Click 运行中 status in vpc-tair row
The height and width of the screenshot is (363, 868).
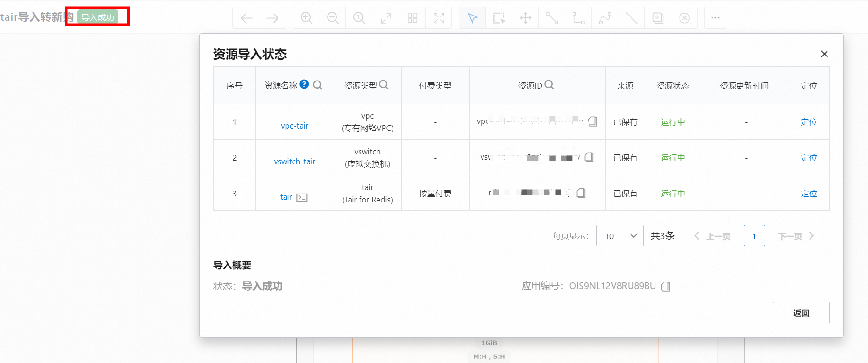point(673,122)
